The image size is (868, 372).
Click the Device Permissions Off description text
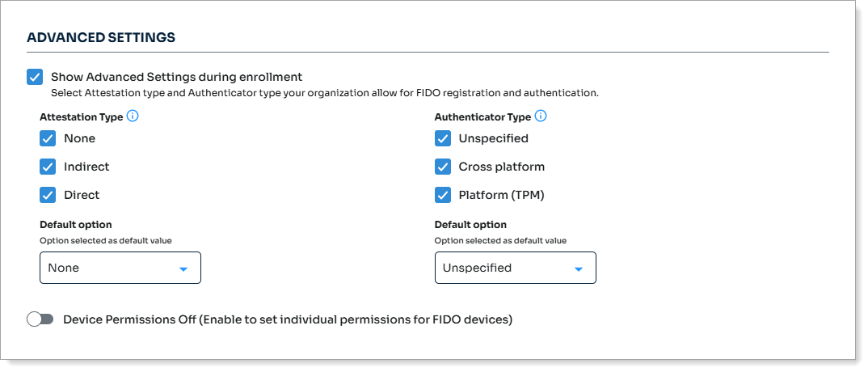[288, 319]
